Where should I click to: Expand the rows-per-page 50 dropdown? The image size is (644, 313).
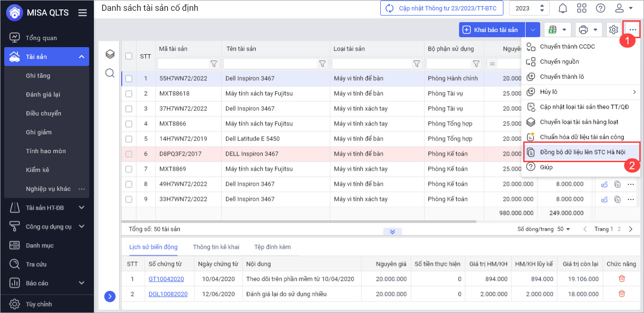[563, 229]
